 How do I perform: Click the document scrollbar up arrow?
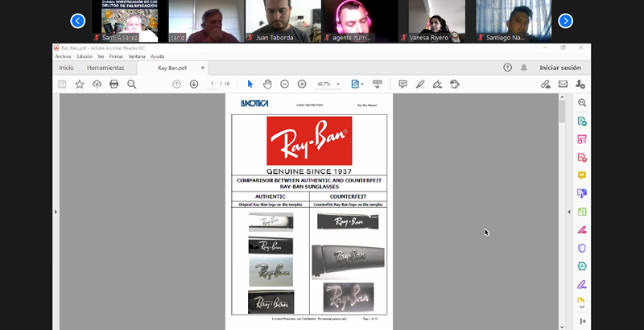(x=562, y=97)
